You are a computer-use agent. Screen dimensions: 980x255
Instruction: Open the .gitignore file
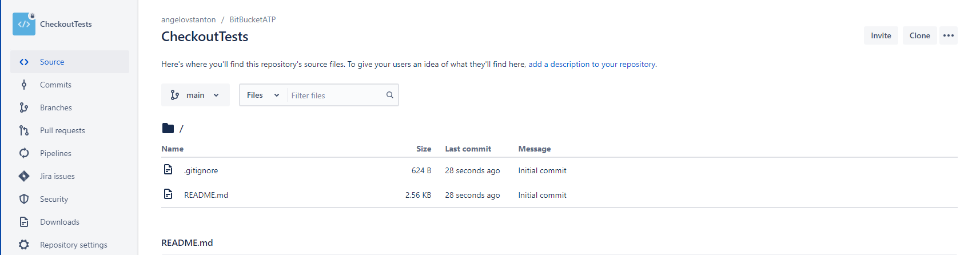[201, 170]
